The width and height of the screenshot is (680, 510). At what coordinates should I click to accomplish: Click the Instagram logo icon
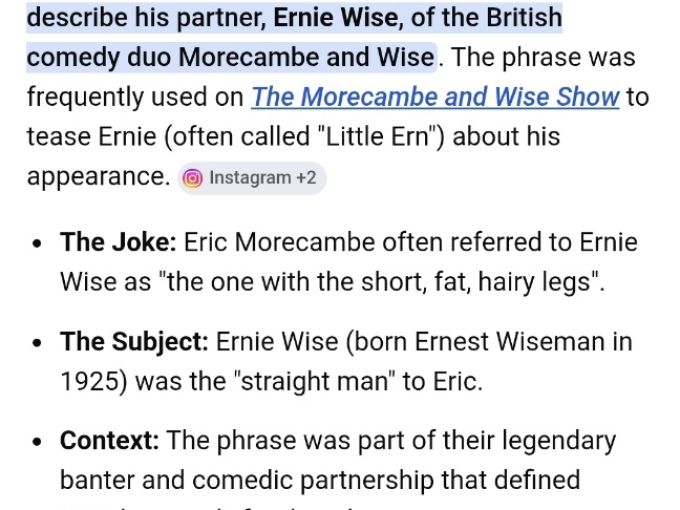coord(193,178)
